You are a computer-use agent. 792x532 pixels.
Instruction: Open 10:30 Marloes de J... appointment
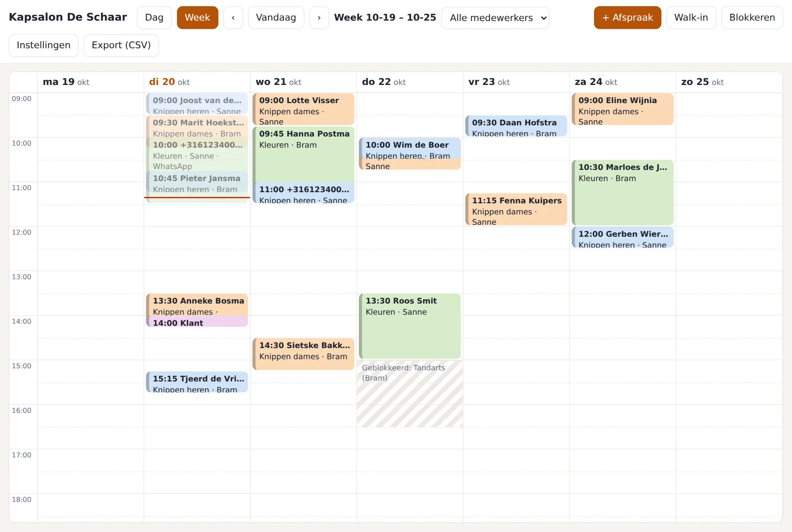tap(622, 193)
